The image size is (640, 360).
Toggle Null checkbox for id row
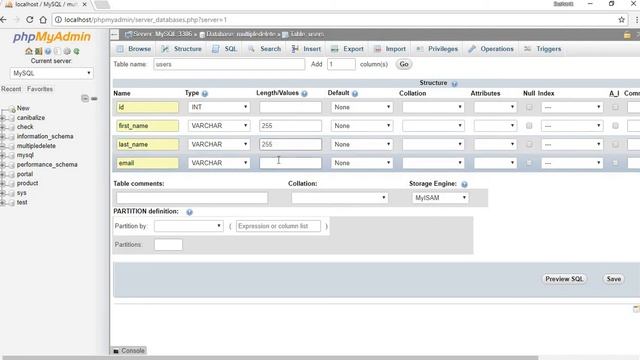pyautogui.click(x=529, y=107)
